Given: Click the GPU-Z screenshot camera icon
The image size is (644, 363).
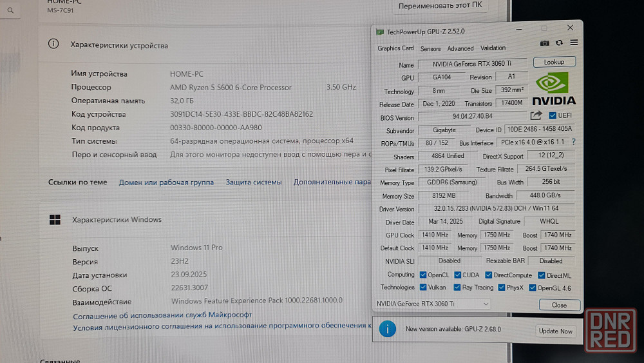Looking at the screenshot, I should tap(545, 43).
